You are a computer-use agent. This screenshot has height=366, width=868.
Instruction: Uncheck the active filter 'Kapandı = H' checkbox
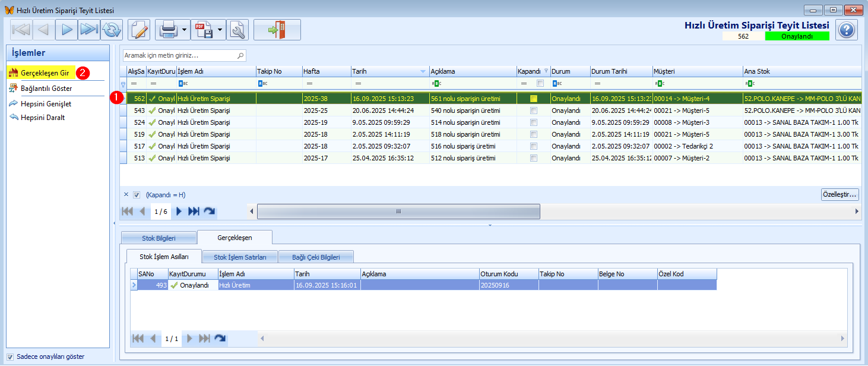click(137, 195)
